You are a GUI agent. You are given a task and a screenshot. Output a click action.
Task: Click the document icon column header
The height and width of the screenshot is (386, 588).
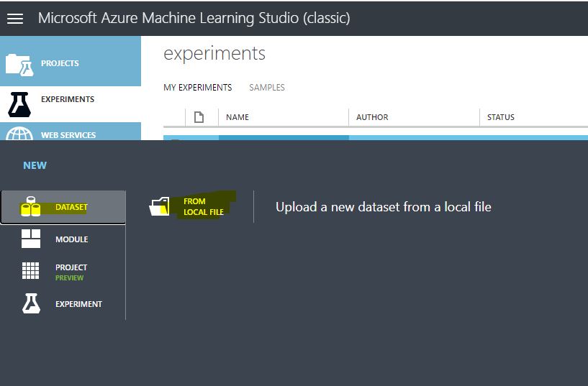[x=199, y=117]
